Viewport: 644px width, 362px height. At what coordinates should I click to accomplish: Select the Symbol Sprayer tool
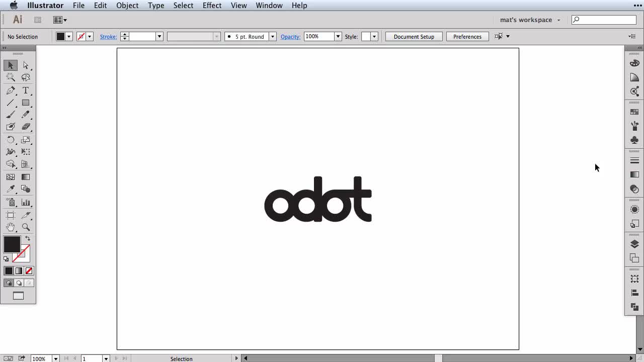coord(11,202)
